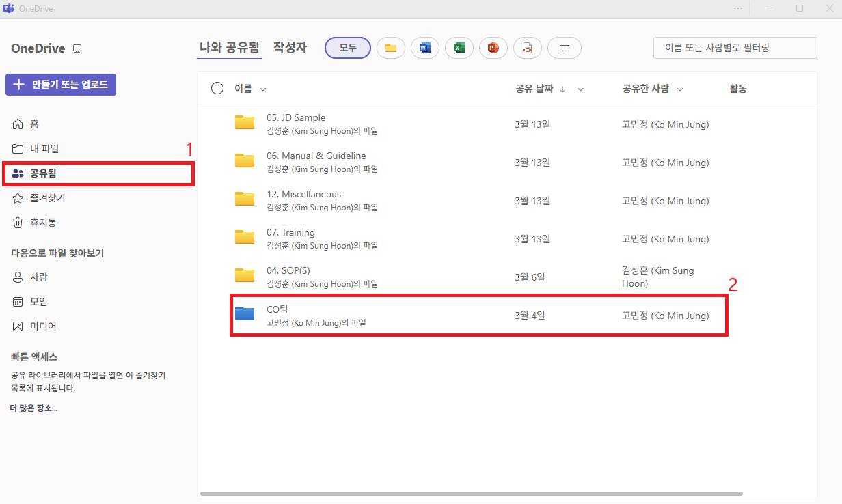
Task: Open 즐겨찾기 in sidebar
Action: pyautogui.click(x=39, y=198)
